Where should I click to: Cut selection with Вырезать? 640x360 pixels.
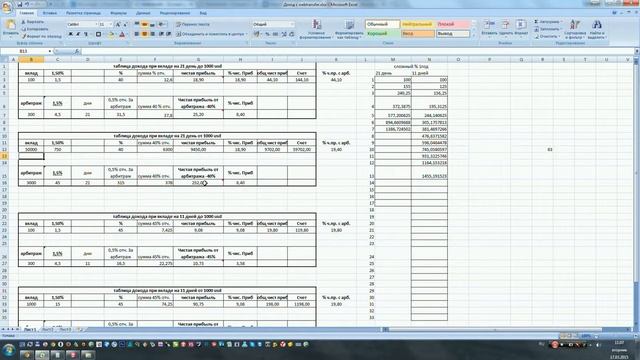(x=33, y=22)
